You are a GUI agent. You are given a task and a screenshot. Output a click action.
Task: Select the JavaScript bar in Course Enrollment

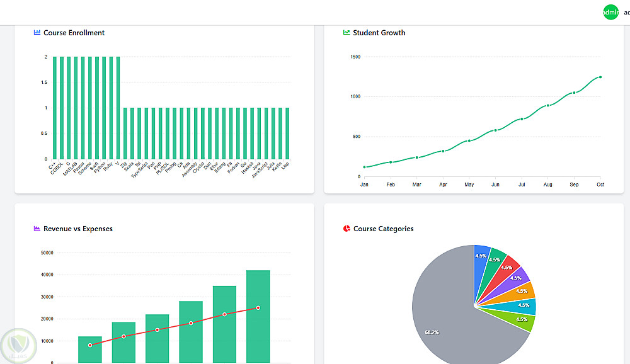[266, 134]
